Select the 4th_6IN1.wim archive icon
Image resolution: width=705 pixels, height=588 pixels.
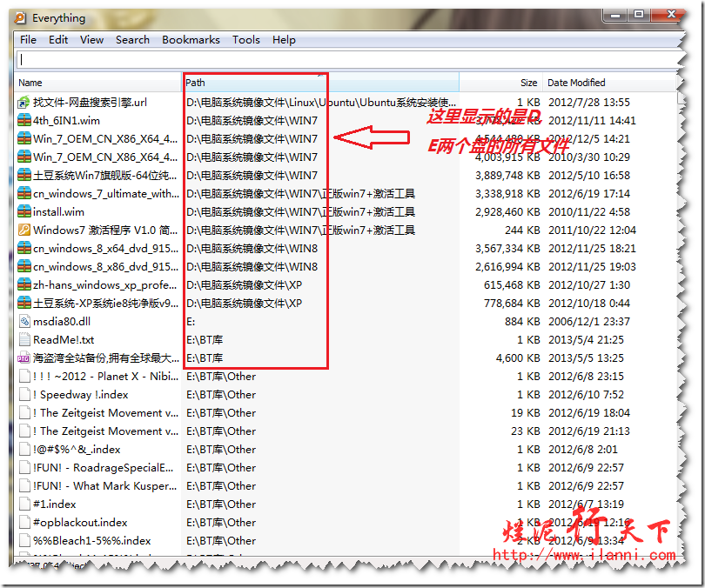tap(23, 121)
